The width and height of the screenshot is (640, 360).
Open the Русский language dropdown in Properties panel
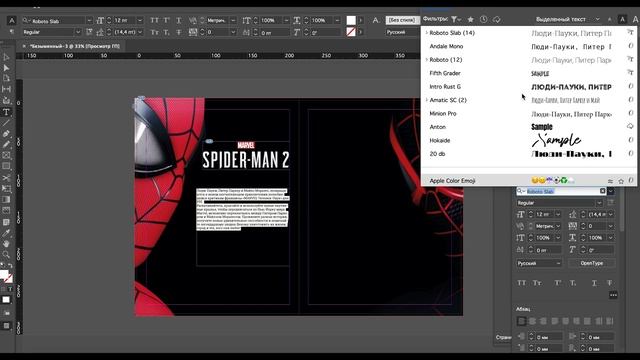point(539,263)
